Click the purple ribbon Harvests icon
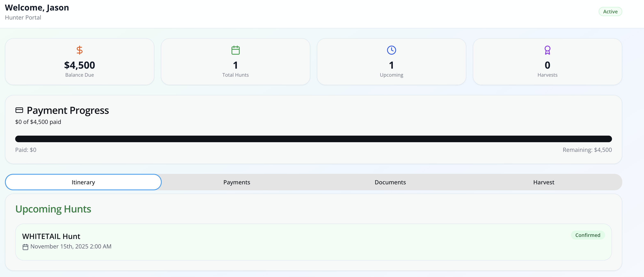The height and width of the screenshot is (277, 644). coord(547,50)
